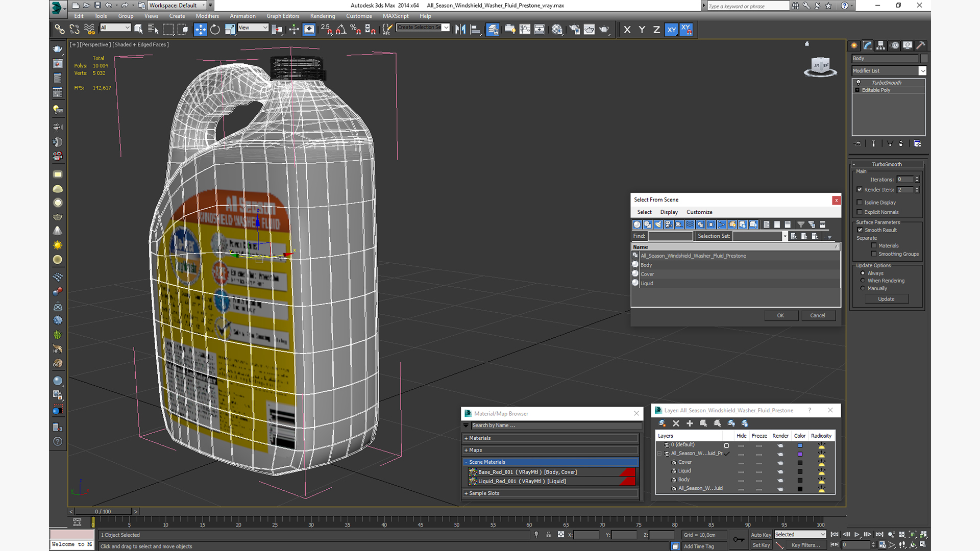Screen dimensions: 980x551
Task: Expand Sample Slots group
Action: tap(551, 493)
